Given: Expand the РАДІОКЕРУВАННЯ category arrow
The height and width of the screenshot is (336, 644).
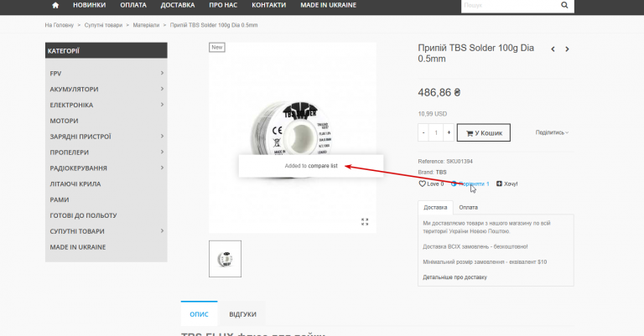Looking at the screenshot, I should [162, 168].
